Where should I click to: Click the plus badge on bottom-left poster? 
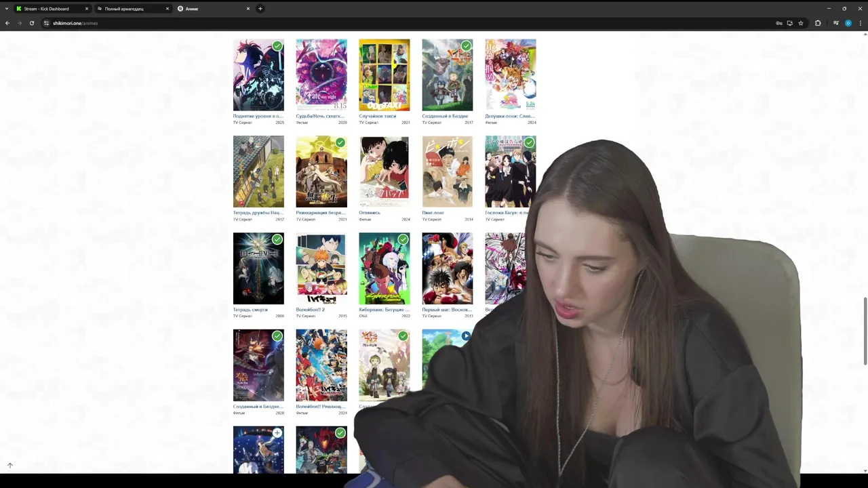coord(277,432)
